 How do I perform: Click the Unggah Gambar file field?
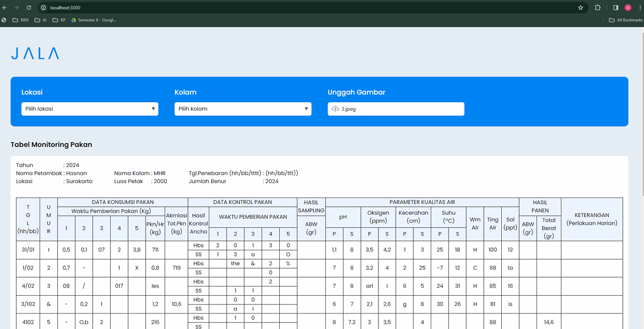(x=396, y=109)
